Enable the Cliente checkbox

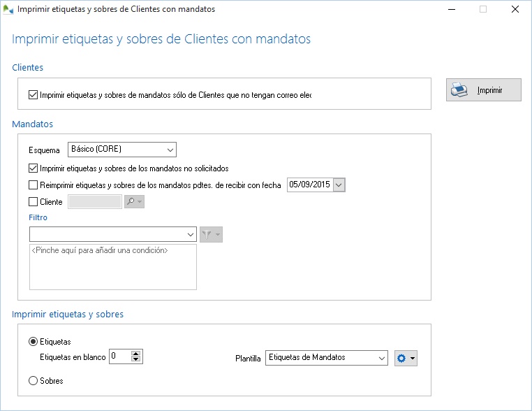(34, 202)
